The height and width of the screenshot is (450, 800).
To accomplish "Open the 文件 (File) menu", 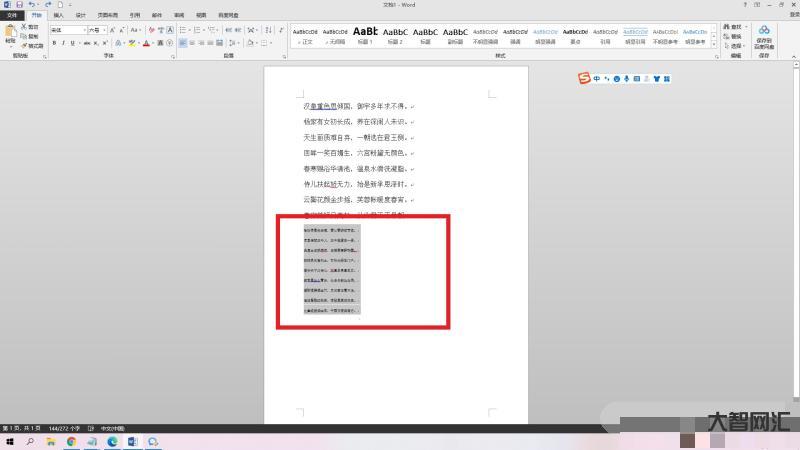I will pyautogui.click(x=12, y=16).
